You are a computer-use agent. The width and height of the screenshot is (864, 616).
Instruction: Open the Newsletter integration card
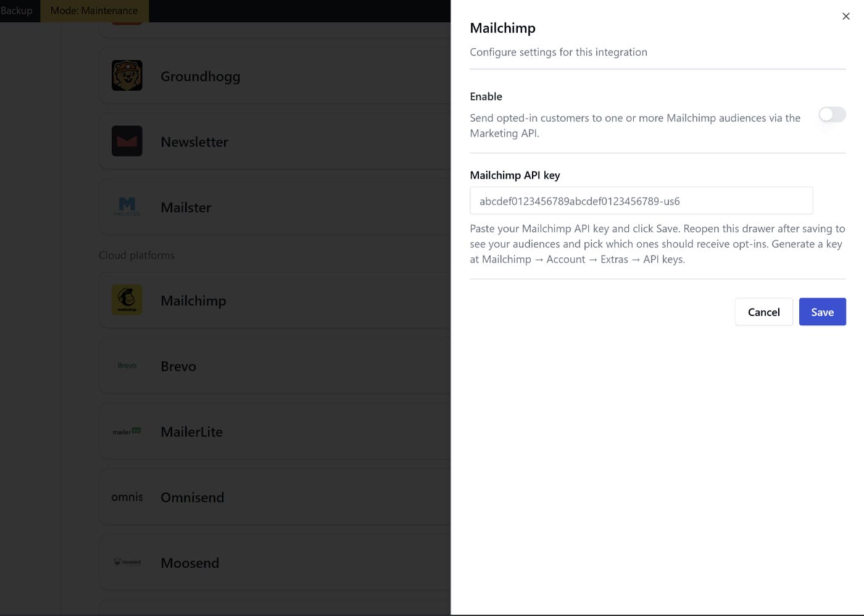click(x=275, y=141)
